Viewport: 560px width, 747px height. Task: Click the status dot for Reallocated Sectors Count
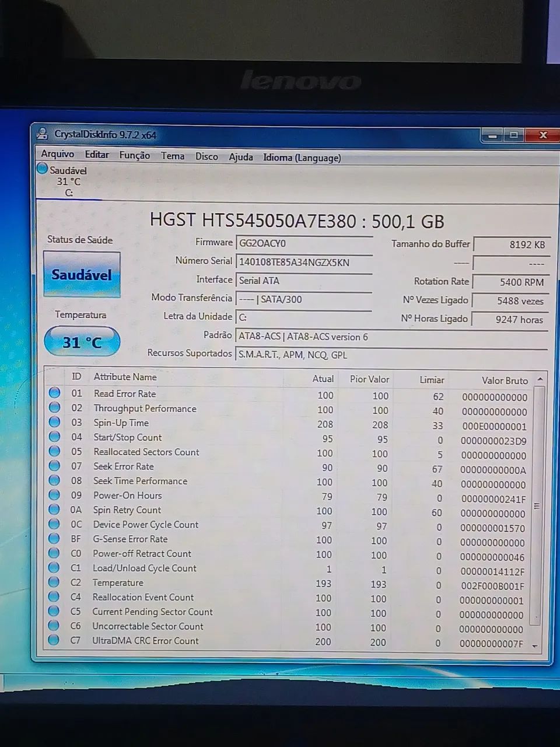pos(55,451)
